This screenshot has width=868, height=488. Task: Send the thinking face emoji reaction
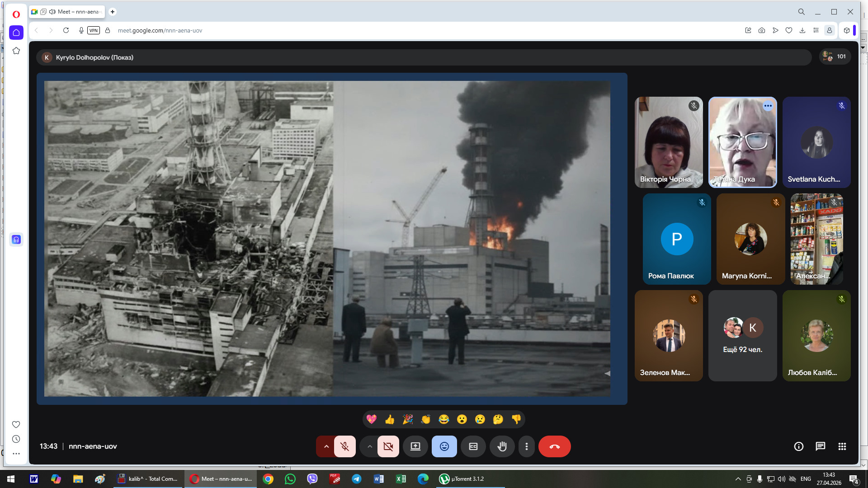tap(498, 419)
